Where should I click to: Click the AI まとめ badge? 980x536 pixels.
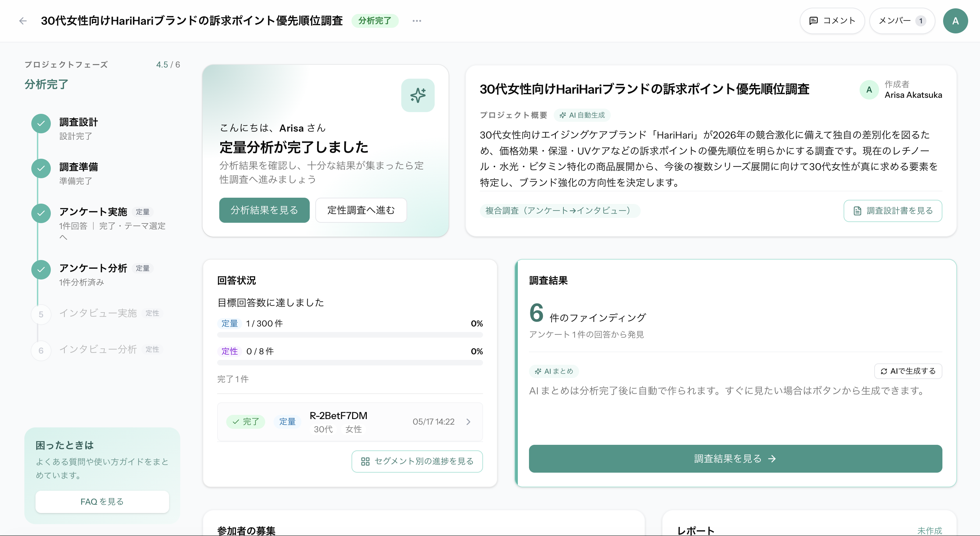554,371
